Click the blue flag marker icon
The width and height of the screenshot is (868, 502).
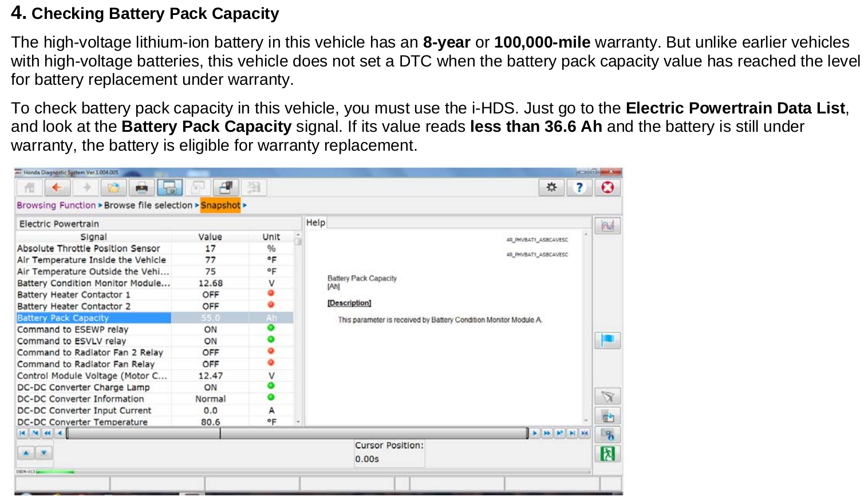click(607, 340)
